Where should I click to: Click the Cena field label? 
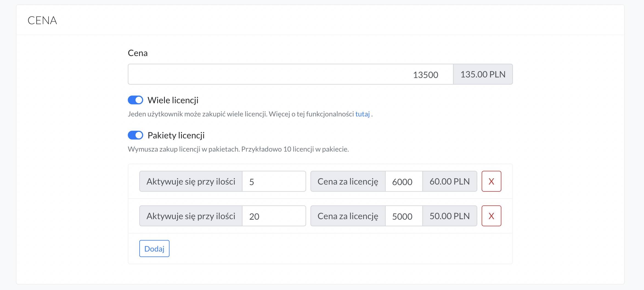coord(138,53)
